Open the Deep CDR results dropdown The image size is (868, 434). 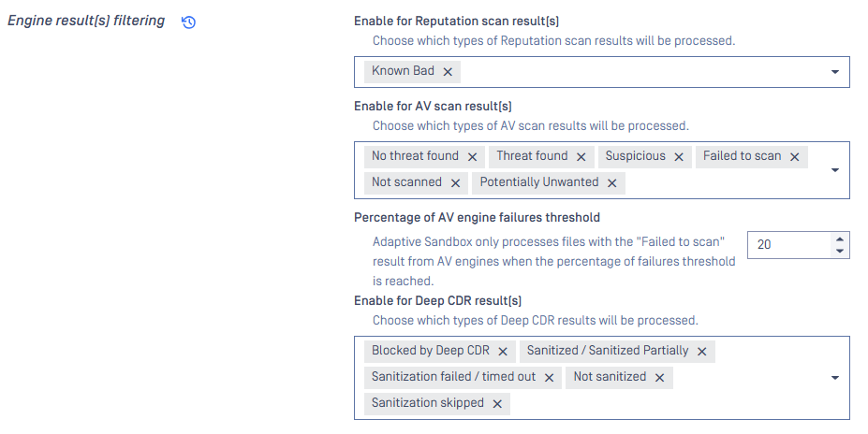click(835, 378)
